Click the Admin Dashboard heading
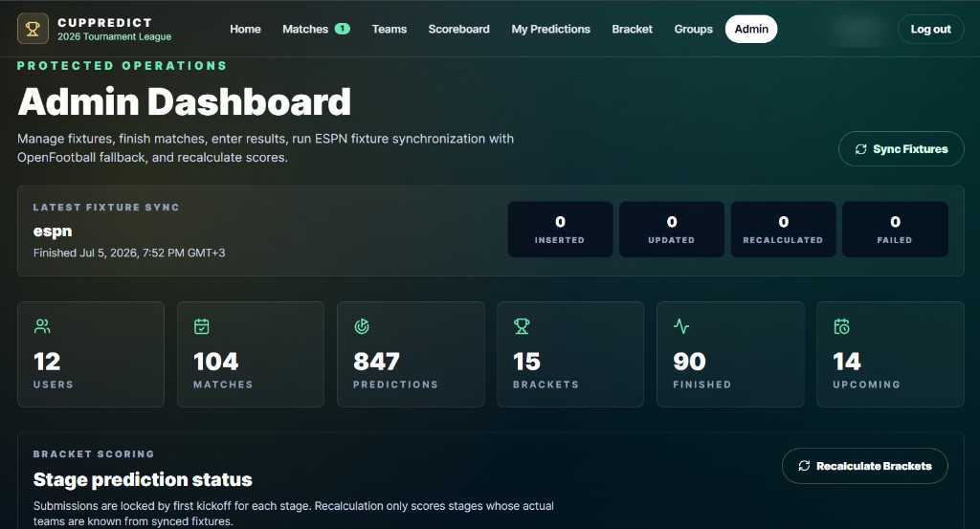 pyautogui.click(x=185, y=101)
